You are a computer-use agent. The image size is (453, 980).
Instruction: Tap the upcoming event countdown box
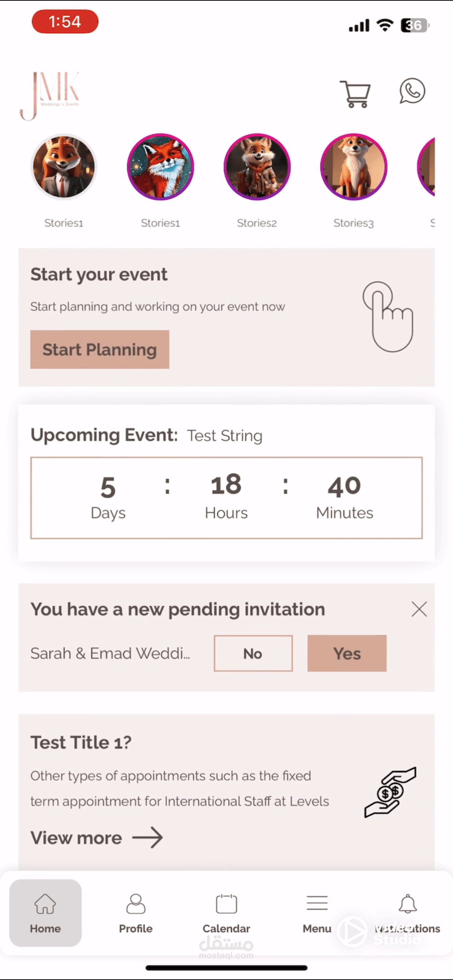click(226, 498)
